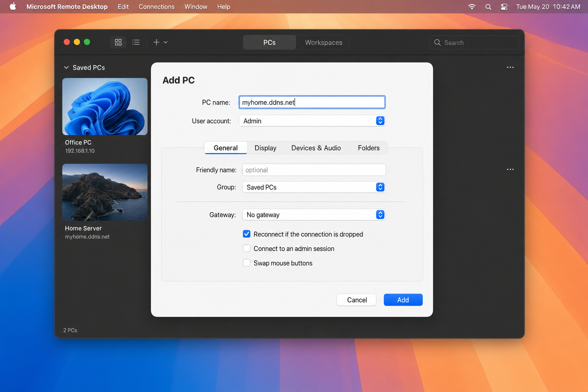Click the PC name field
The width and height of the screenshot is (588, 392).
click(312, 102)
